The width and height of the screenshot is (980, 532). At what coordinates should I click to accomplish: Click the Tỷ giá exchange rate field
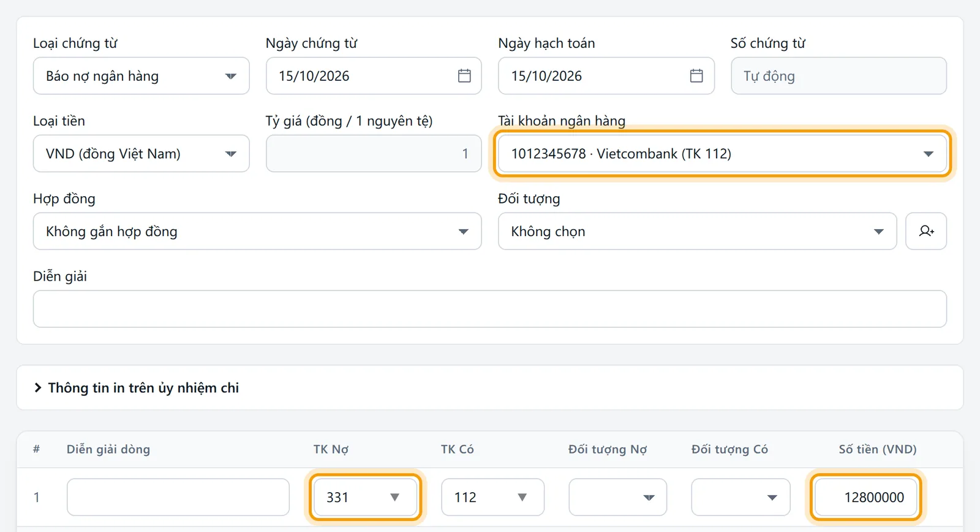click(374, 154)
